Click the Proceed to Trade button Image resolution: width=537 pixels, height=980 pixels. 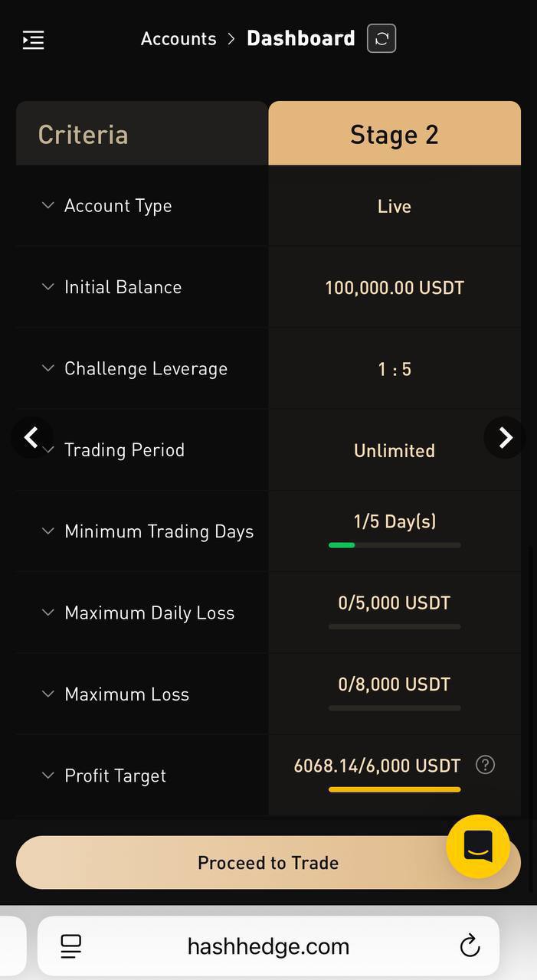click(268, 863)
